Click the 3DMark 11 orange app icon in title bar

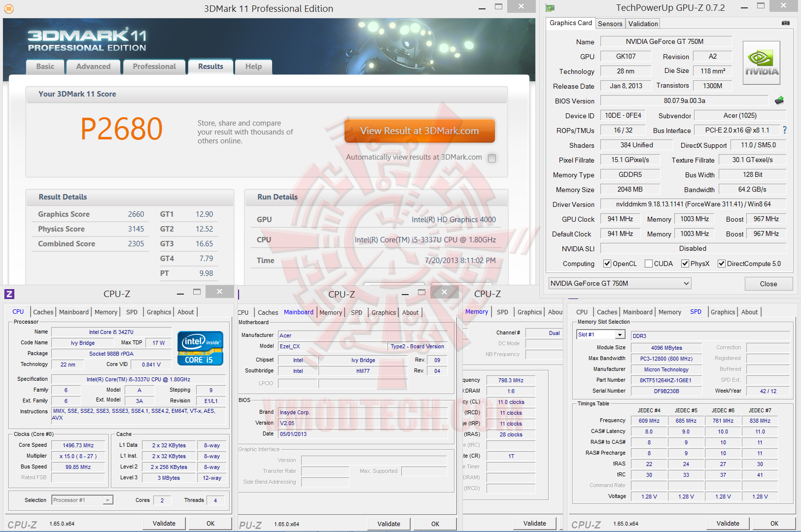click(9, 8)
